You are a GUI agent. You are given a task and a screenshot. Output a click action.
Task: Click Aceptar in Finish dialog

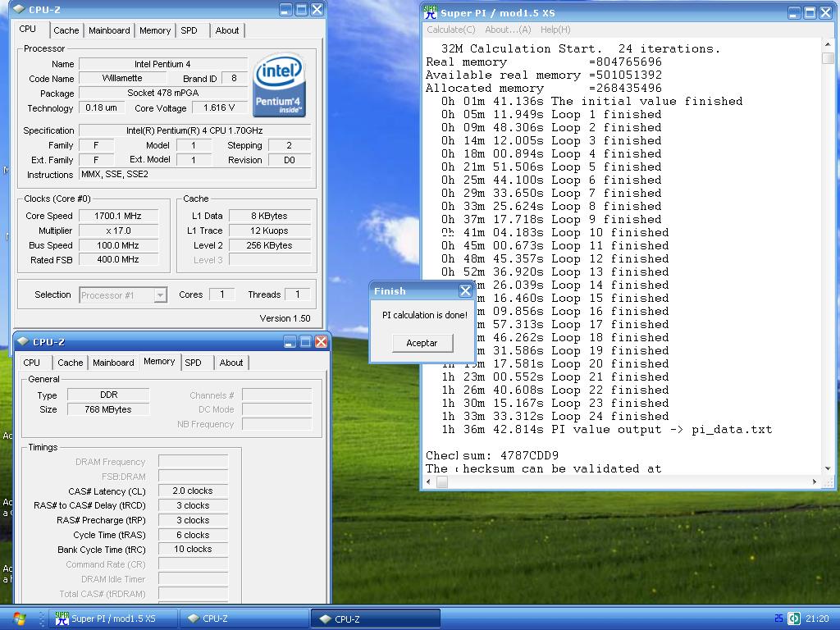tap(422, 343)
